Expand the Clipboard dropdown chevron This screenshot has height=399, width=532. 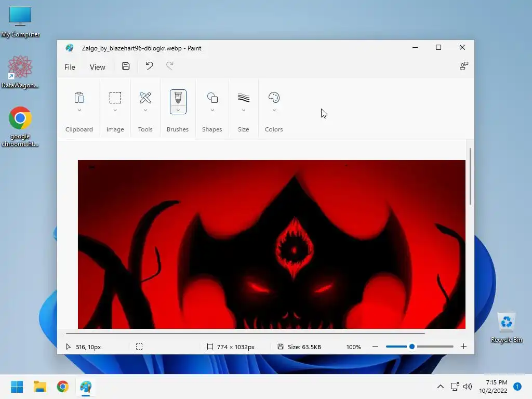click(x=79, y=110)
